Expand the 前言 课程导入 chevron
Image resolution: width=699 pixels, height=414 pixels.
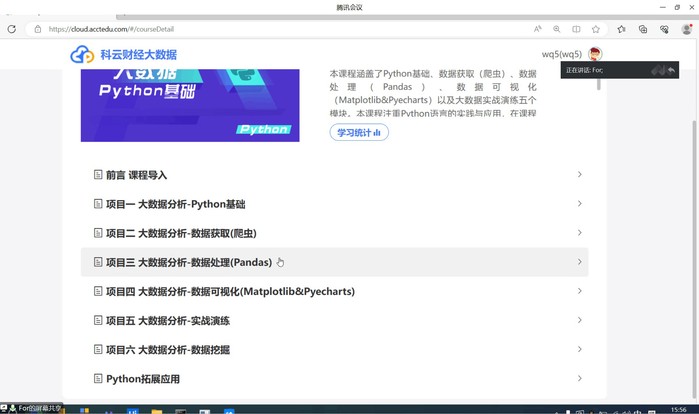click(x=580, y=175)
